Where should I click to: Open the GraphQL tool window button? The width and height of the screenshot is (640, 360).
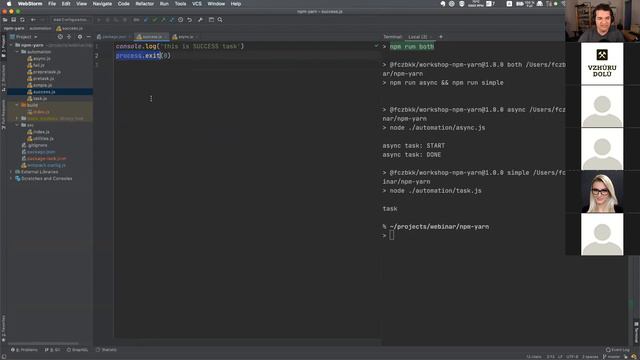pos(77,350)
